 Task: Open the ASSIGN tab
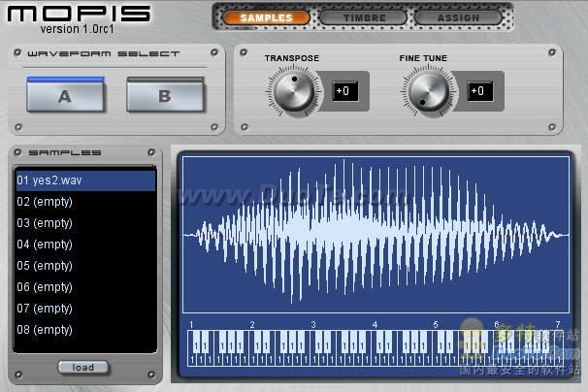[458, 17]
